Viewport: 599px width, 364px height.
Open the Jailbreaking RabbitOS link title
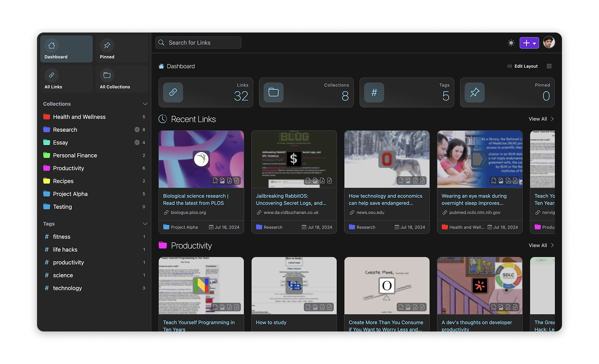coord(291,200)
